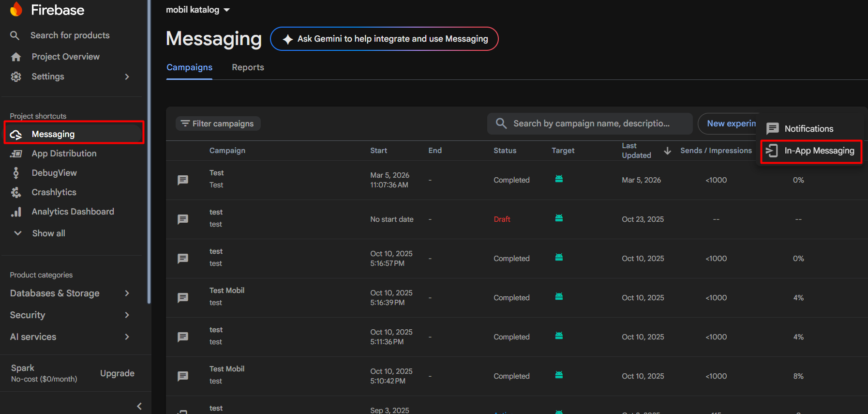Choose In-App Messaging from the menu
This screenshot has height=414, width=868.
pos(811,151)
